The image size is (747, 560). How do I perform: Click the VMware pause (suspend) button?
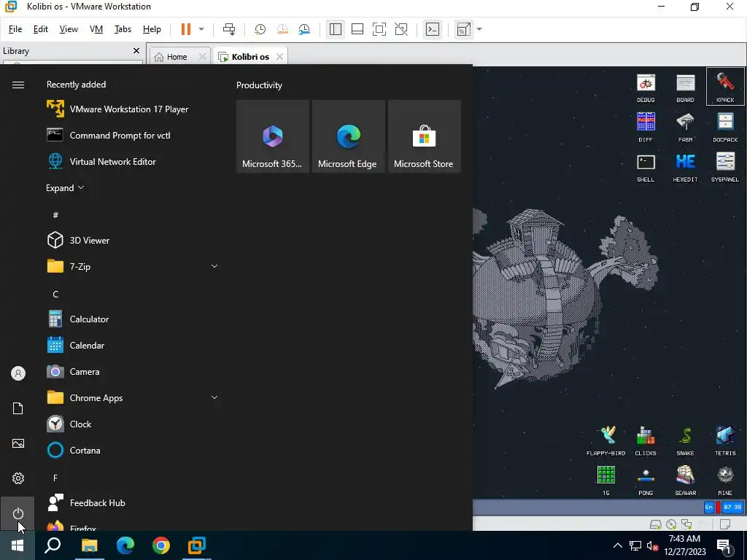point(186,29)
